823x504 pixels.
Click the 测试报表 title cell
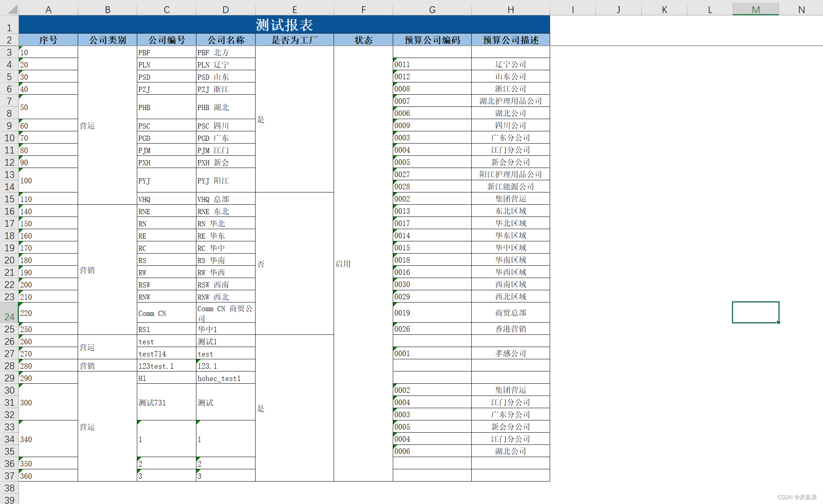(x=284, y=24)
